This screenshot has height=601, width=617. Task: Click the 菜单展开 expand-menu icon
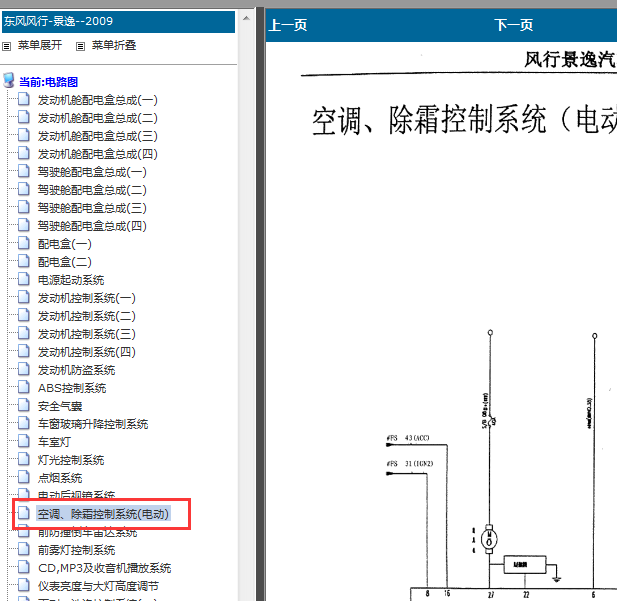click(7, 46)
